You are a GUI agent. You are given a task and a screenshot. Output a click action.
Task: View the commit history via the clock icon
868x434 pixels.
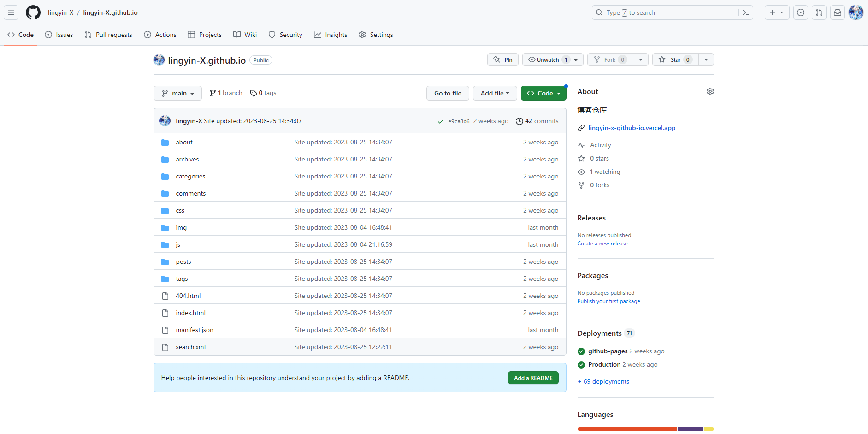click(520, 121)
